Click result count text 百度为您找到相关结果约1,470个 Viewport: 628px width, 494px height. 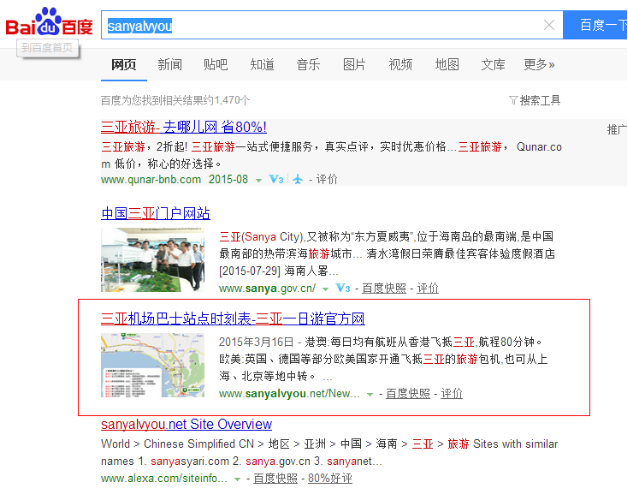pos(175,100)
